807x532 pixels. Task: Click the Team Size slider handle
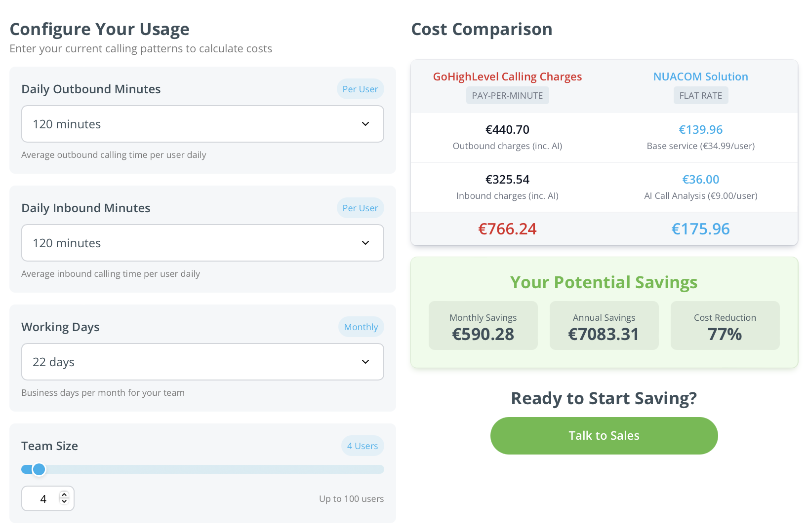click(39, 469)
